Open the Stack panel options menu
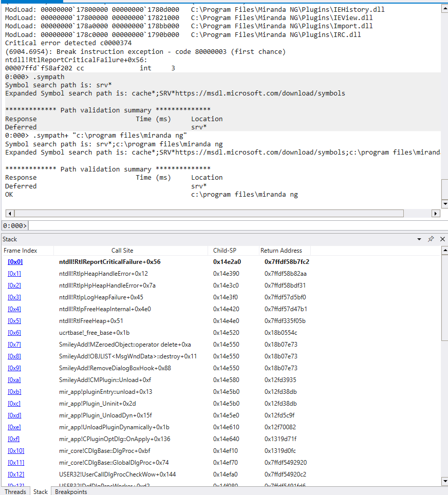The image size is (448, 495). [419, 239]
